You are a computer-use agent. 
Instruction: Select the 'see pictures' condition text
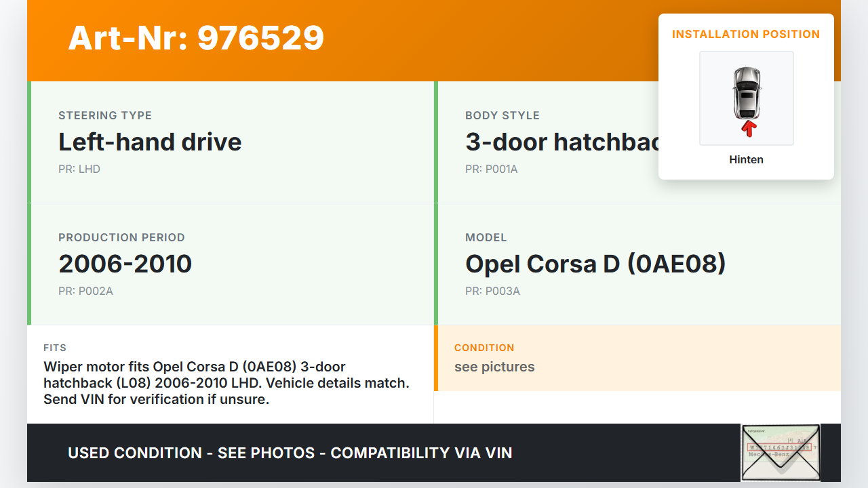(x=494, y=367)
